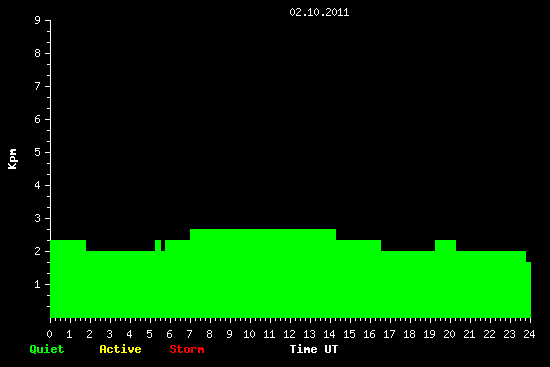Click the Kp value 3 on y-axis
The height and width of the screenshot is (367, 550).
38,218
